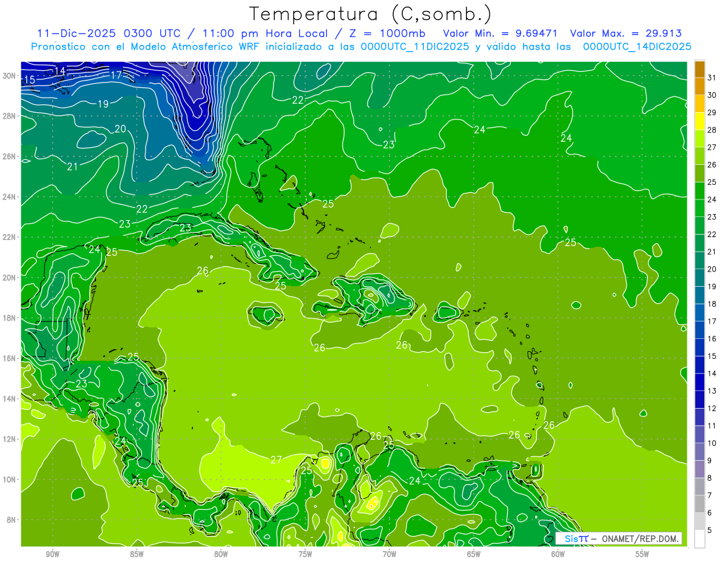The width and height of the screenshot is (728, 562).
Task: Click the "24N" latitude axis label
Action: 9,196
